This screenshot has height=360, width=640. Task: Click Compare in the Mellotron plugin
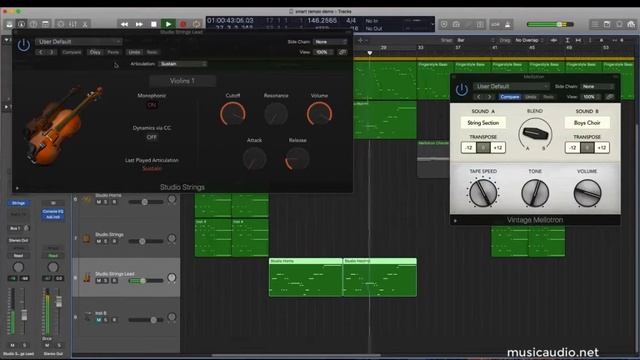509,97
